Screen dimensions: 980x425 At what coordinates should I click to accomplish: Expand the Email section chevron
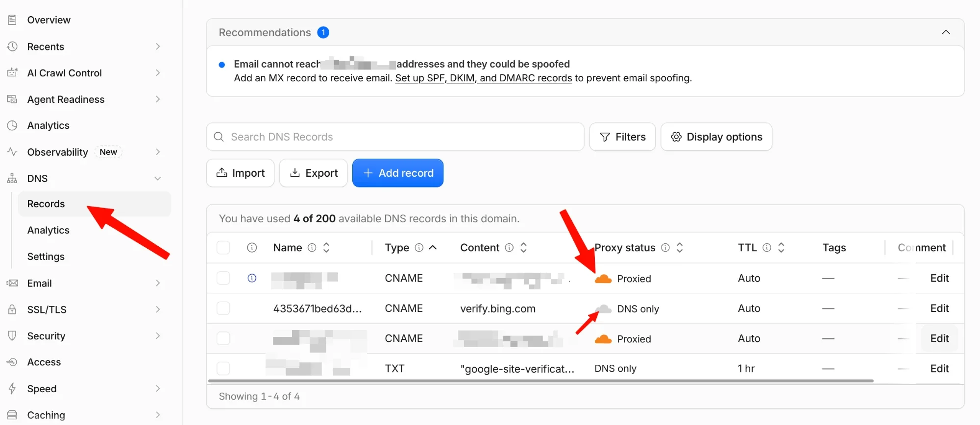[158, 283]
